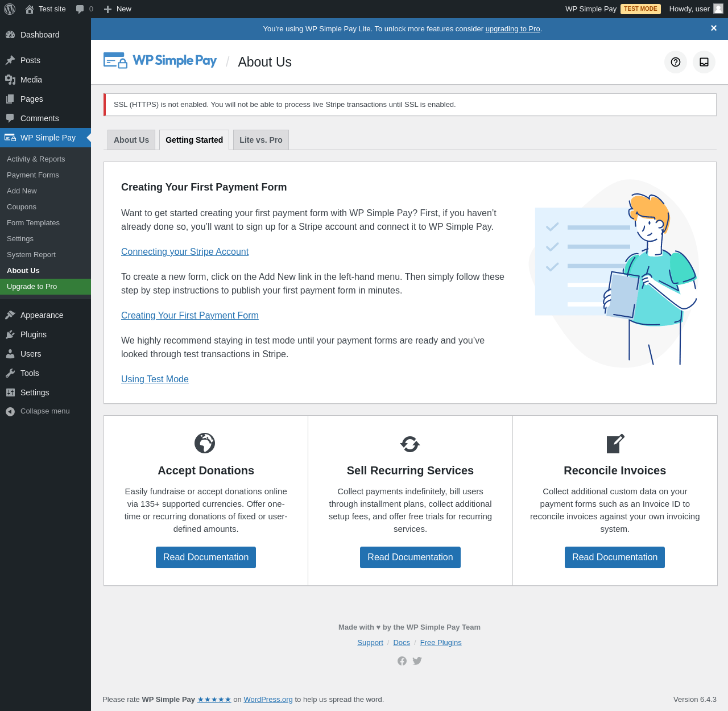Viewport: 728px width, 711px height.
Task: Open the WordPress logo menu
Action: (x=10, y=9)
